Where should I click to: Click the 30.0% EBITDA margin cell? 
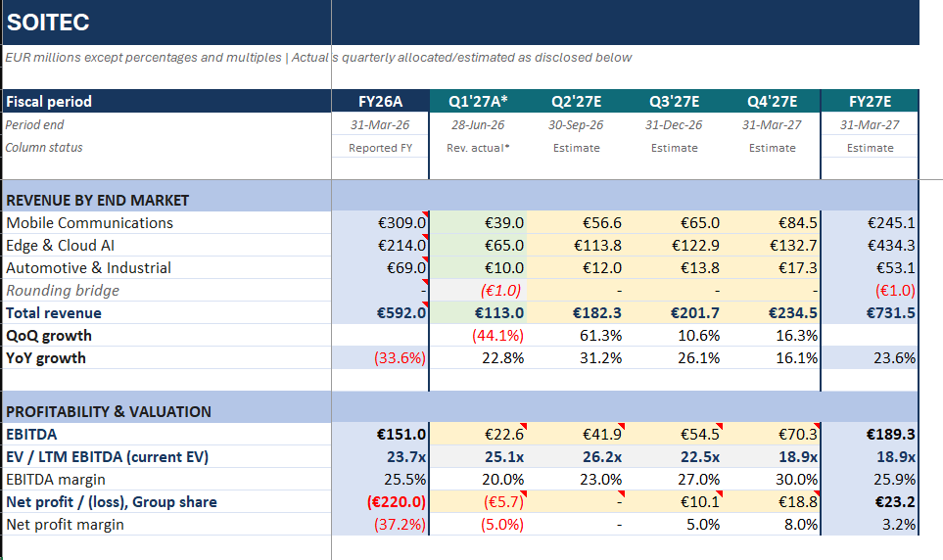[x=773, y=480]
